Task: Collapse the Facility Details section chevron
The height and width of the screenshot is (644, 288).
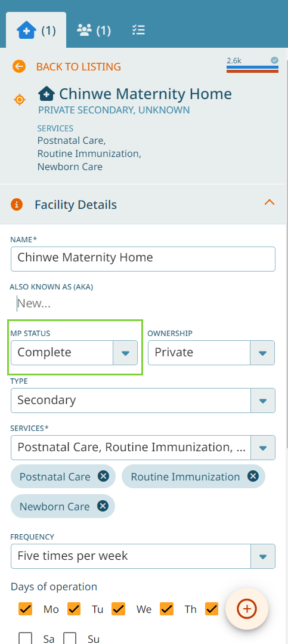Action: point(269,202)
